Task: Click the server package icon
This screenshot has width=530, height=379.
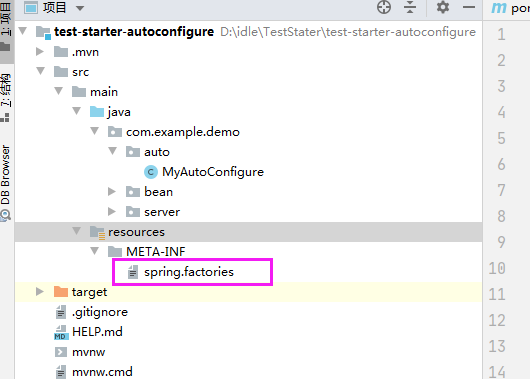Action: coord(132,212)
